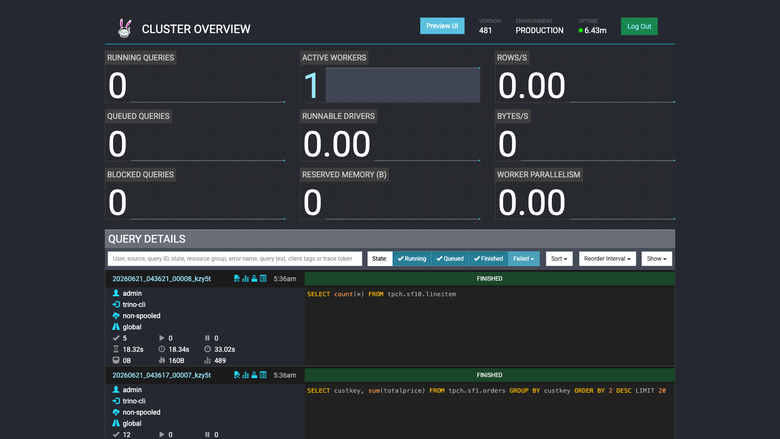This screenshot has height=439, width=780.
Task: Open the Reorder Interval dropdown
Action: (x=607, y=259)
